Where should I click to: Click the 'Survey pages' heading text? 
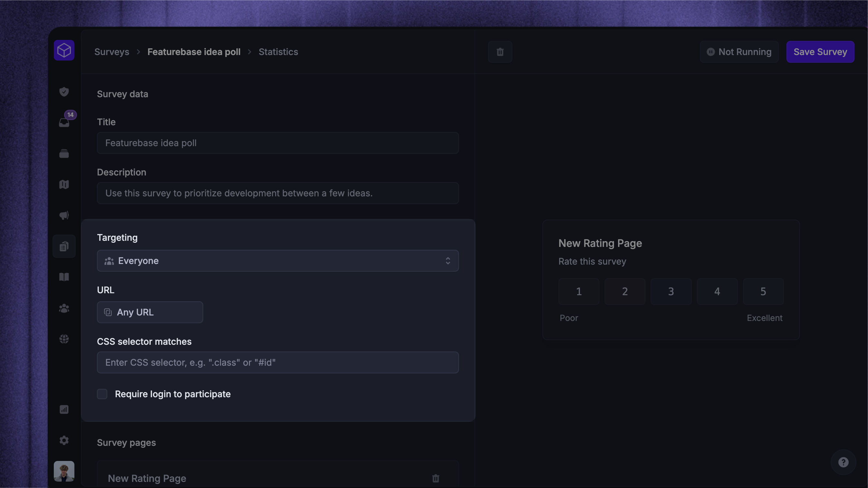tap(126, 443)
